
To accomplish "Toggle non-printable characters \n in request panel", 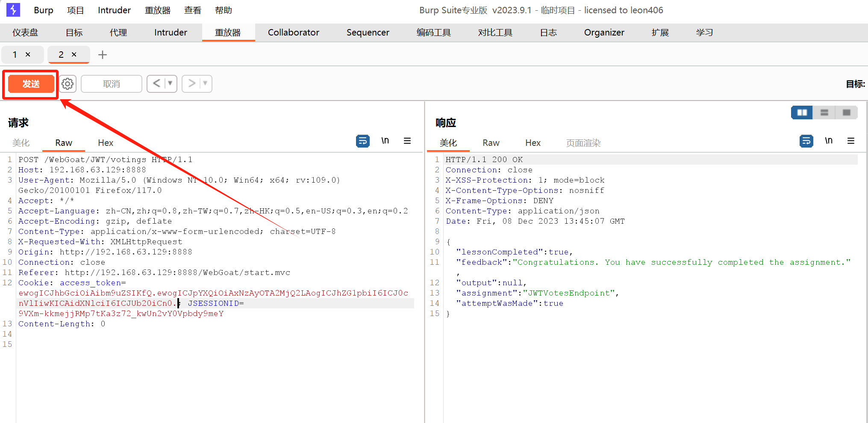I will tap(385, 141).
